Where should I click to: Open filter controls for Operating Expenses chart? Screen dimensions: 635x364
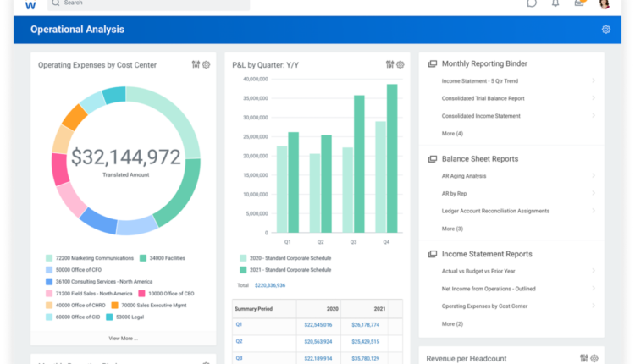tap(196, 65)
